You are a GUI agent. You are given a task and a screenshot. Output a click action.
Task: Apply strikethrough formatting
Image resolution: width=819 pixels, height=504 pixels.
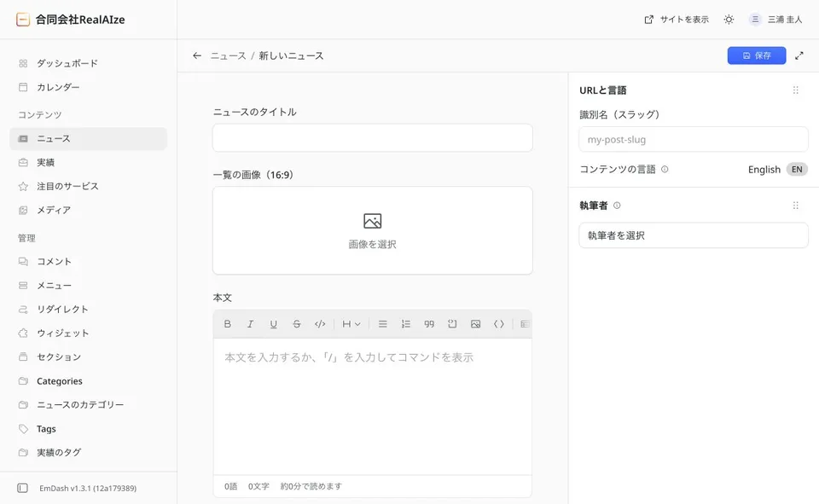point(296,324)
